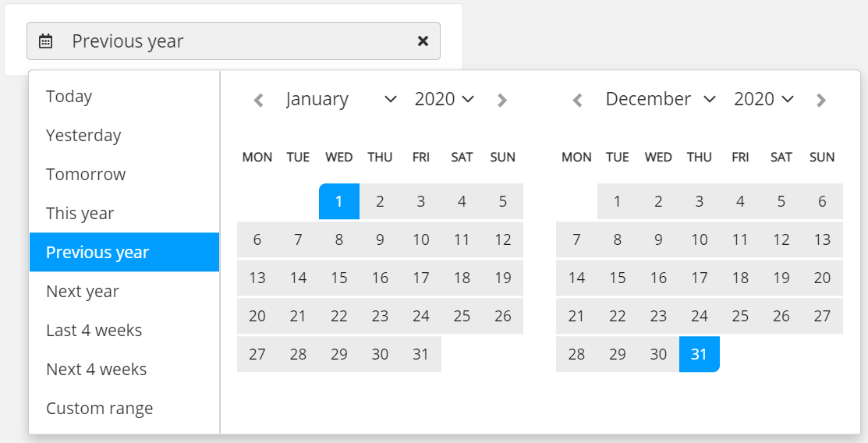Clear the Previous year selection with the X

(x=423, y=41)
